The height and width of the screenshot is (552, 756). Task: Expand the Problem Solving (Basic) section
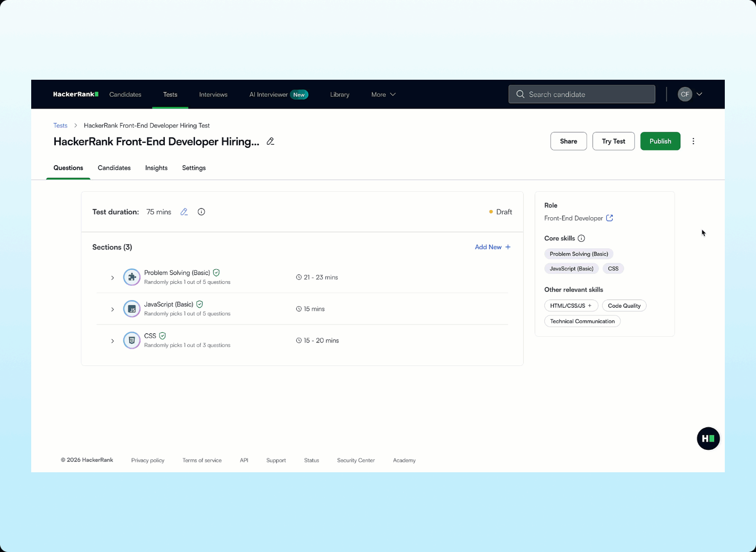(x=113, y=278)
